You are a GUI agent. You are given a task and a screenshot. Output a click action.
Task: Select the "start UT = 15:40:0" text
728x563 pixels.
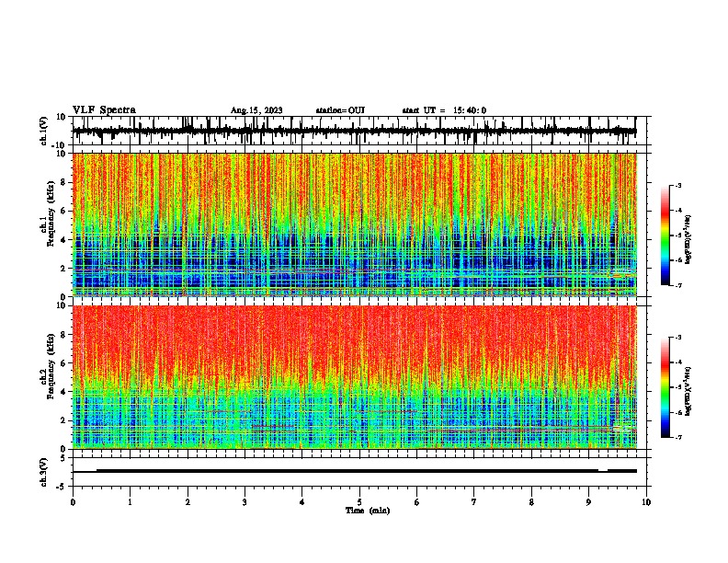[x=444, y=110]
